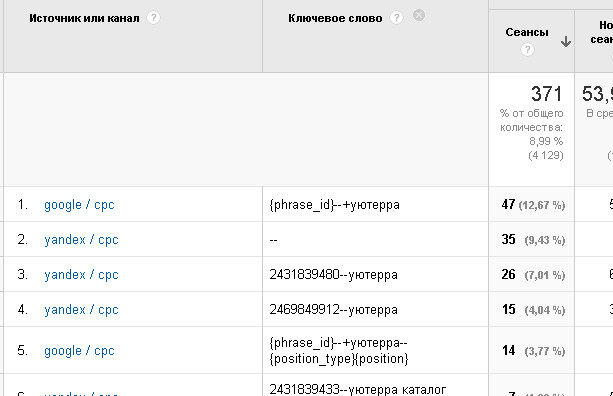Open yandex / cpc link in row 2
613x396 pixels.
click(81, 239)
